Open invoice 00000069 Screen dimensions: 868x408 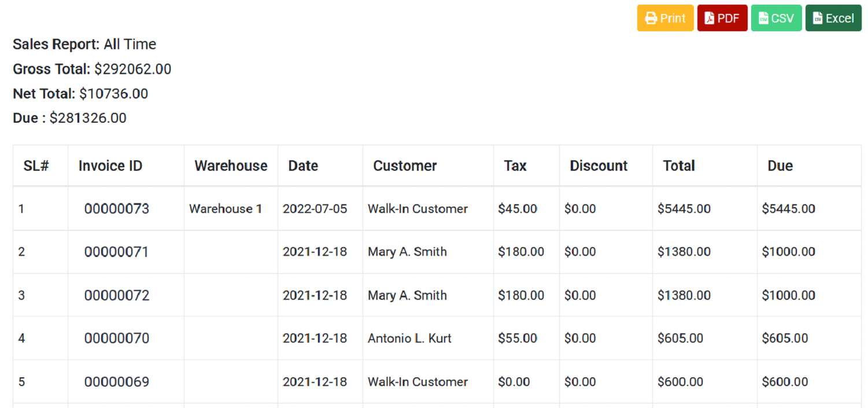[x=117, y=382]
